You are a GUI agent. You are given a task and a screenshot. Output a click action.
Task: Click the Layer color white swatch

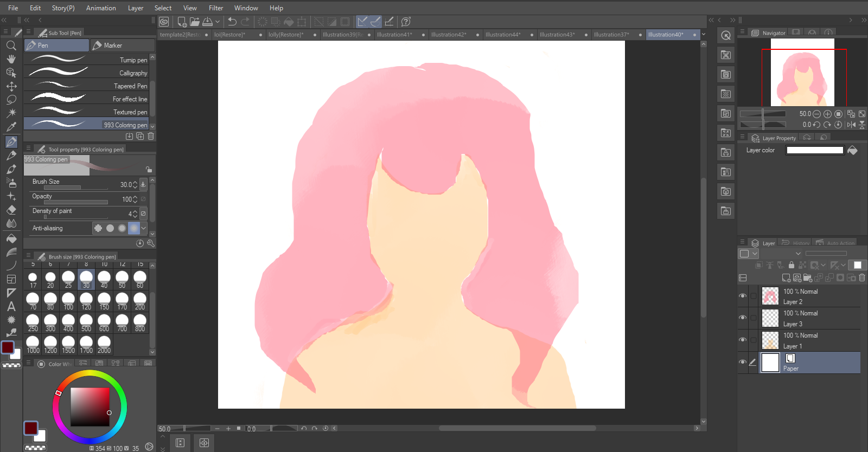(815, 150)
